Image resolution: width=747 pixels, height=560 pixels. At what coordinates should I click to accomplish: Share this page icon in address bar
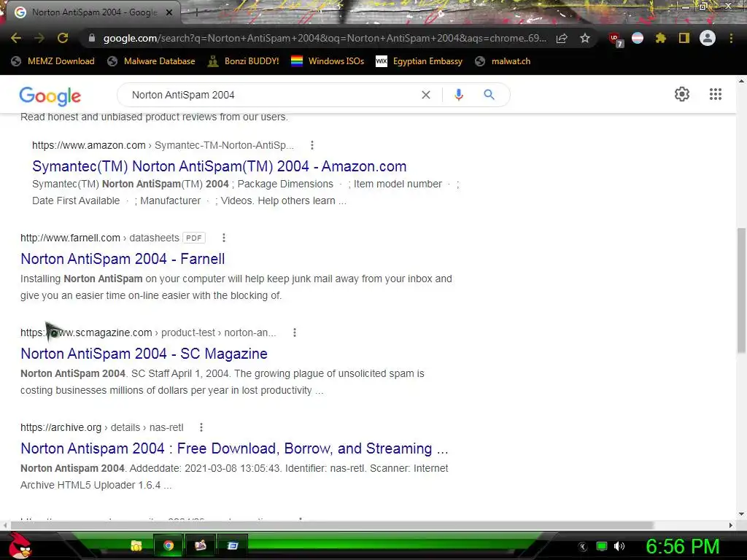562,38
